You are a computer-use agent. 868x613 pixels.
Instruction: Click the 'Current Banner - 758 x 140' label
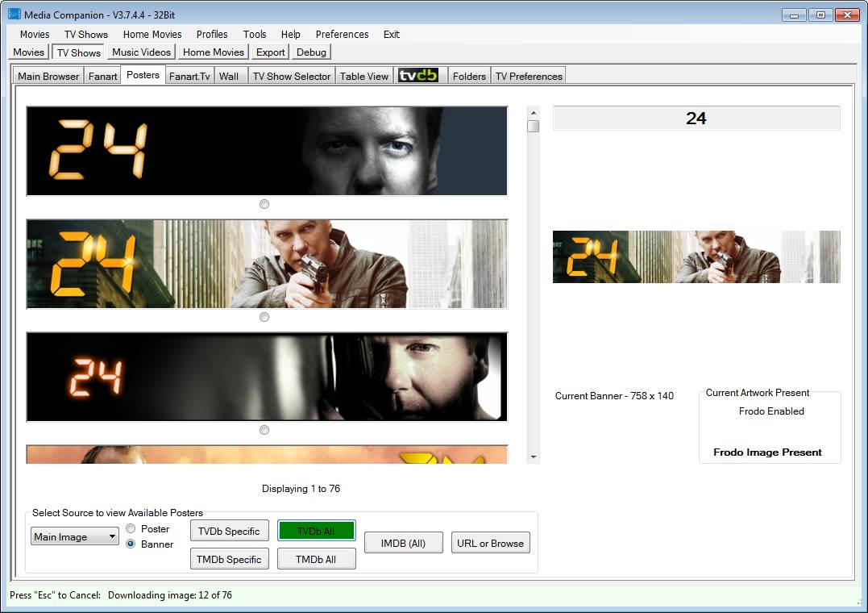[x=614, y=396]
